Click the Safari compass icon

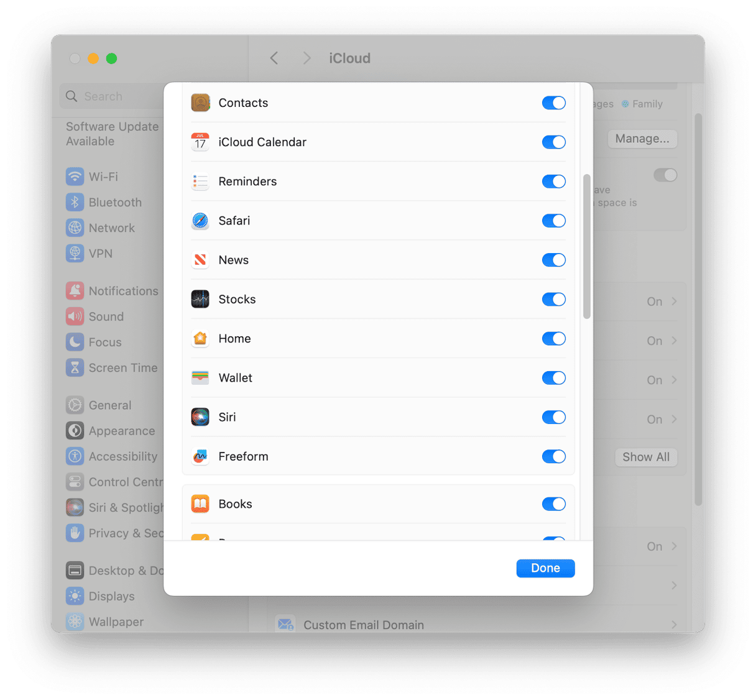(200, 221)
